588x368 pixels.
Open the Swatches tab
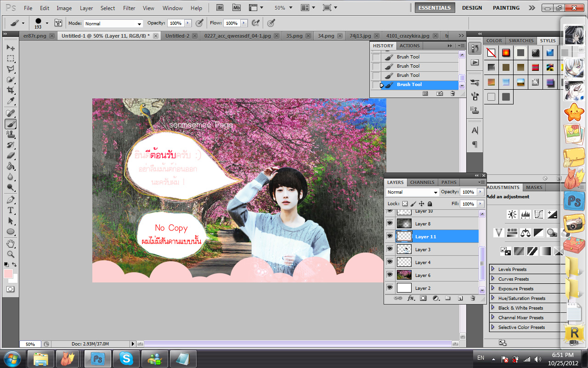tap(521, 40)
